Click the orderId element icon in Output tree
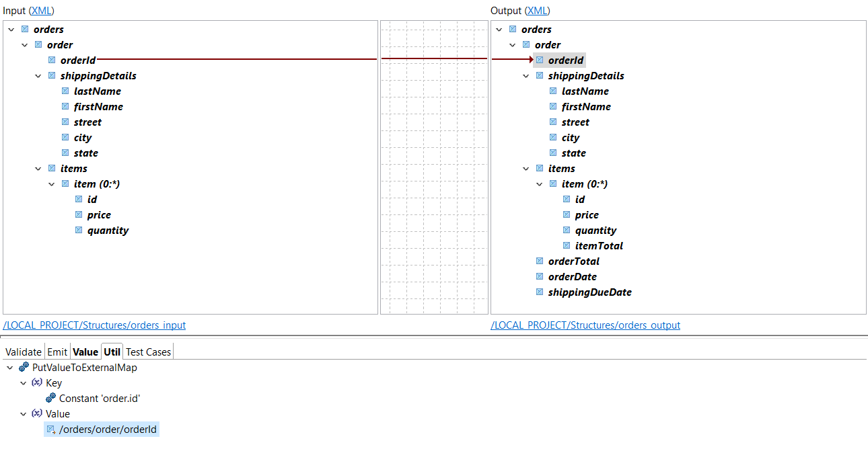Viewport: 868px width, 449px height. (540, 60)
